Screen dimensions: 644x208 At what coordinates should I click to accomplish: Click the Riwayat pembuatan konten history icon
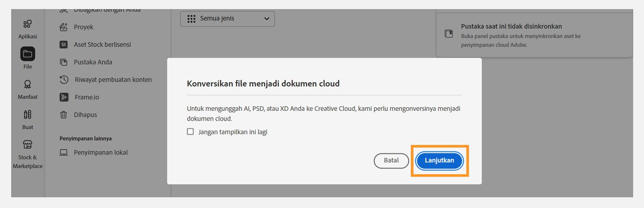(64, 80)
